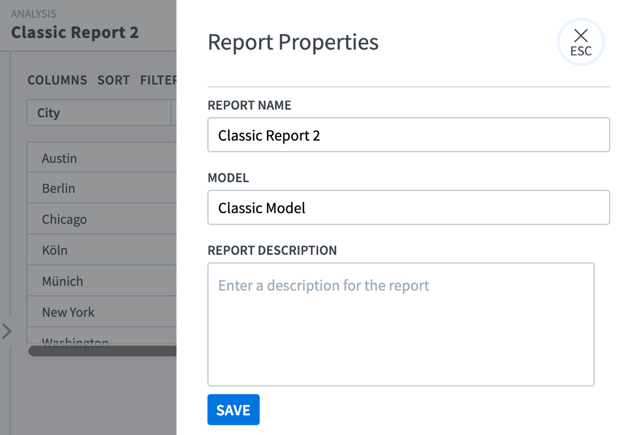Screen dimensions: 620x435
Task: Open the SORT tab
Action: tap(113, 80)
